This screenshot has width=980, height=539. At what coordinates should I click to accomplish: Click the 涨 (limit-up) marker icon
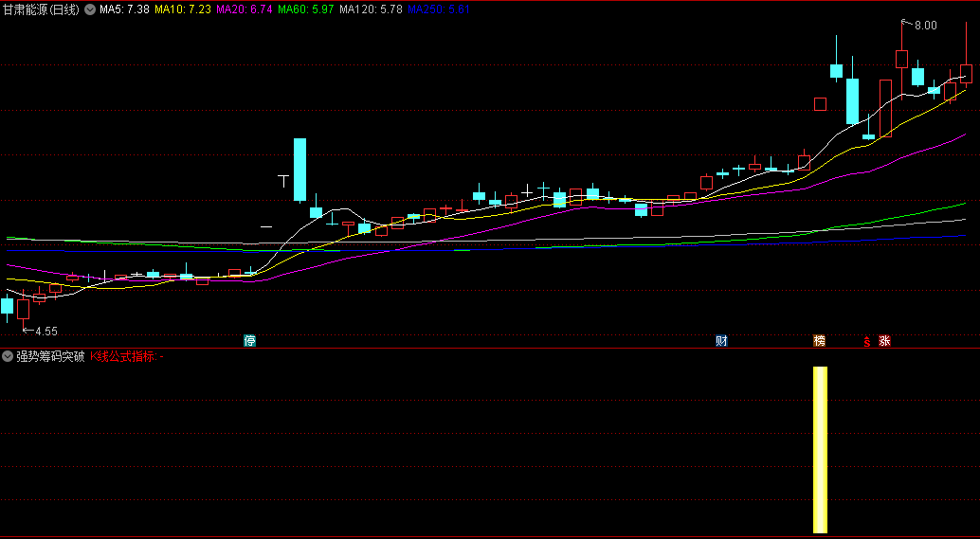884,341
